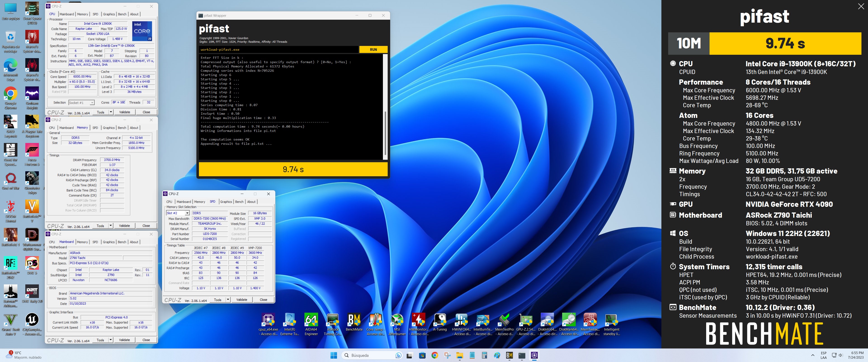Open the clock and date in system tray
The image size is (868, 362).
[x=856, y=355]
